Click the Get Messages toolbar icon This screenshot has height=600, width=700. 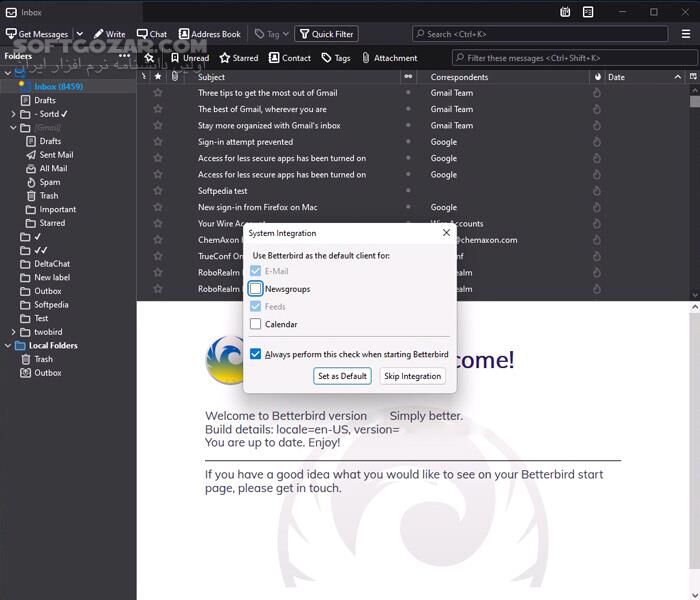point(11,34)
